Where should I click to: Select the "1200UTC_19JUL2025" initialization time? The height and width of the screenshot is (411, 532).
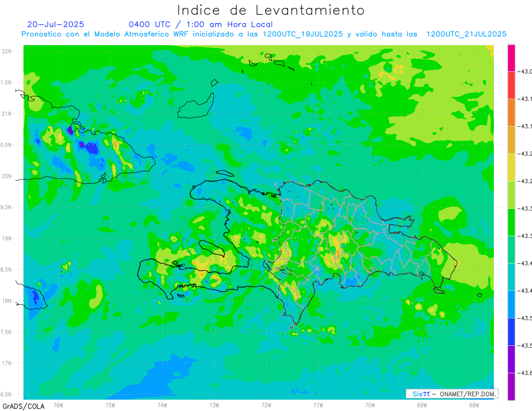(x=303, y=34)
